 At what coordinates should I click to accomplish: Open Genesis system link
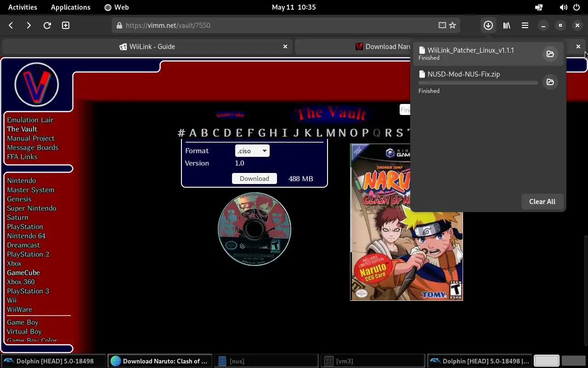click(x=19, y=199)
